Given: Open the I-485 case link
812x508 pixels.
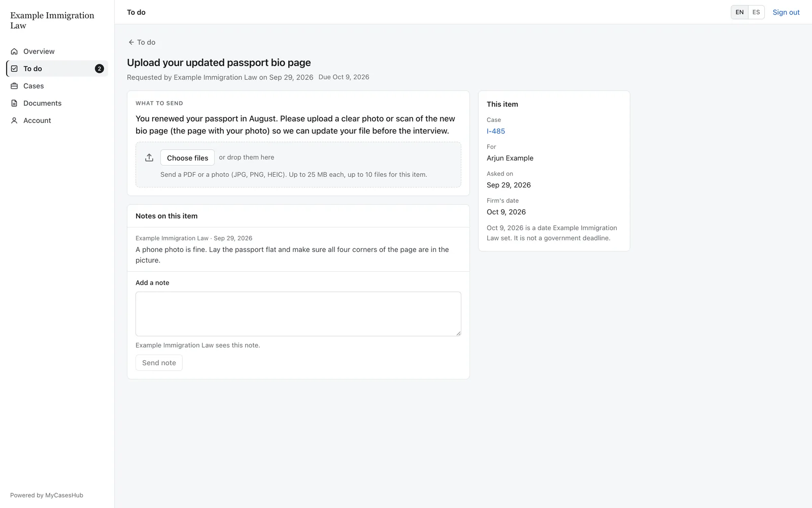Looking at the screenshot, I should [496, 131].
